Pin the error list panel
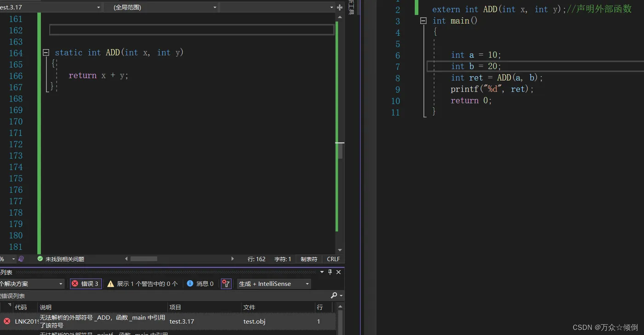Screen dimensions: 644x335 (330, 272)
